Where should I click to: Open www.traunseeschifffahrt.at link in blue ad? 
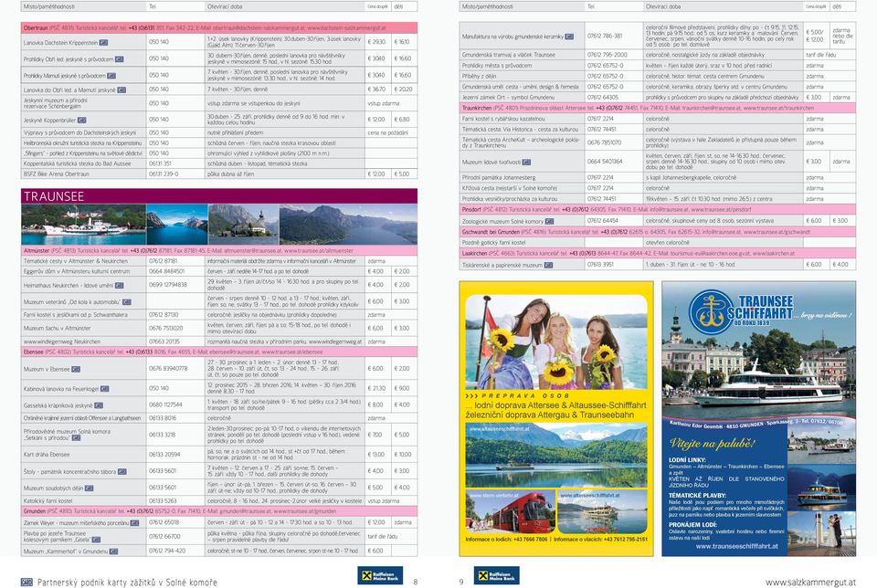pos(736,546)
